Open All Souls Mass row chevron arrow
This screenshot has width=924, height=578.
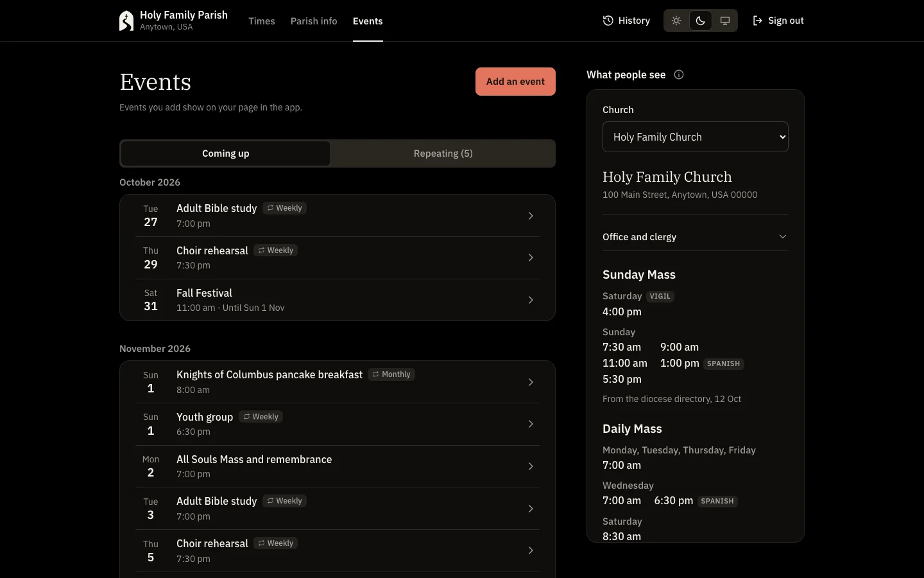point(531,466)
